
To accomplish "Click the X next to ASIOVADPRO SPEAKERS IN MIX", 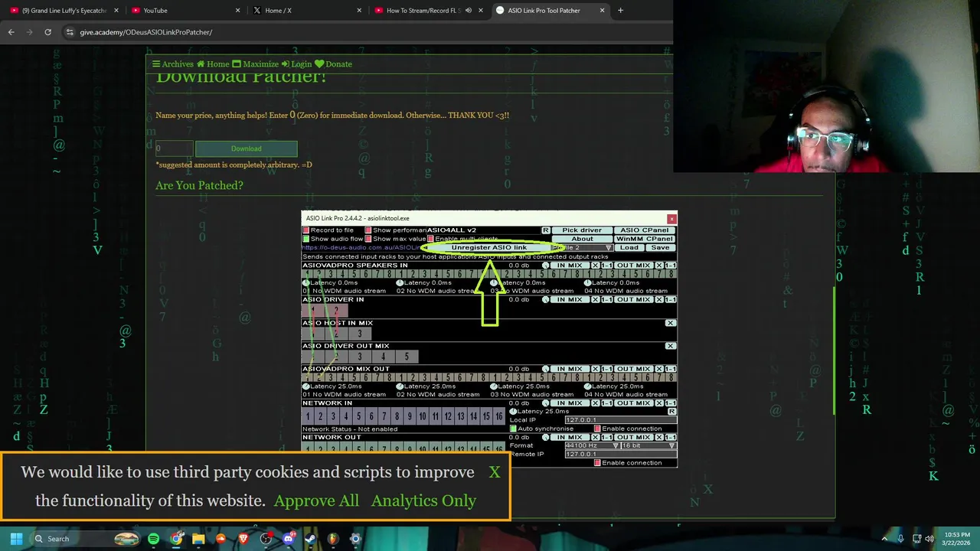I will click(x=596, y=266).
